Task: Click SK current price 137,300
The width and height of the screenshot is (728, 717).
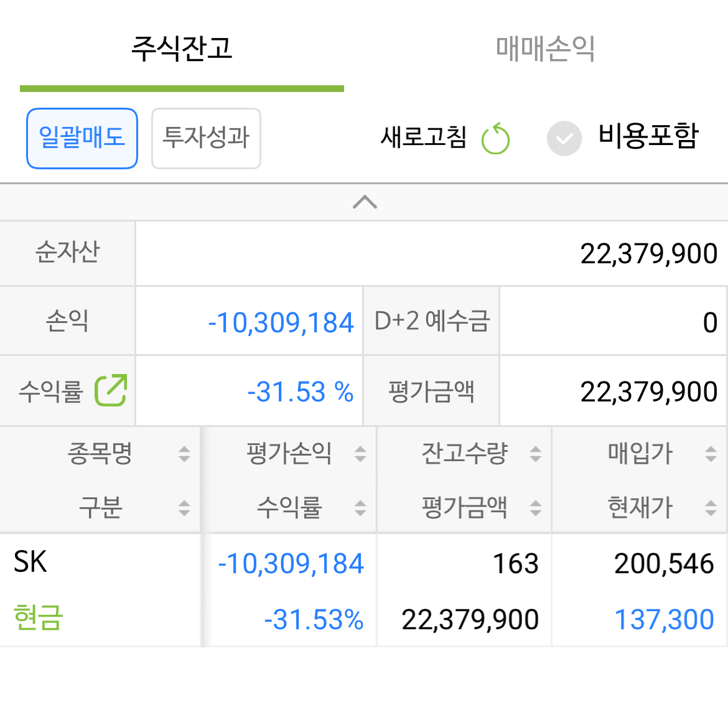Action: [x=664, y=620]
